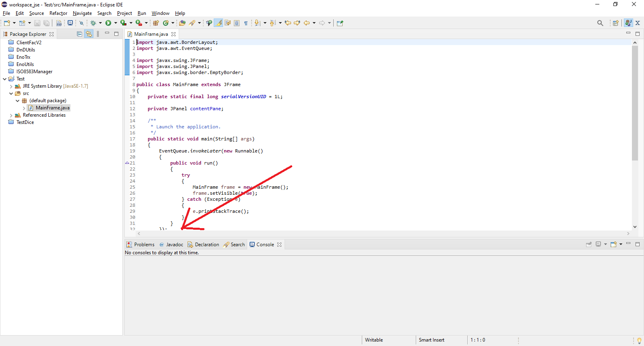Click the Collapse All icon in Package Explorer

(79, 34)
